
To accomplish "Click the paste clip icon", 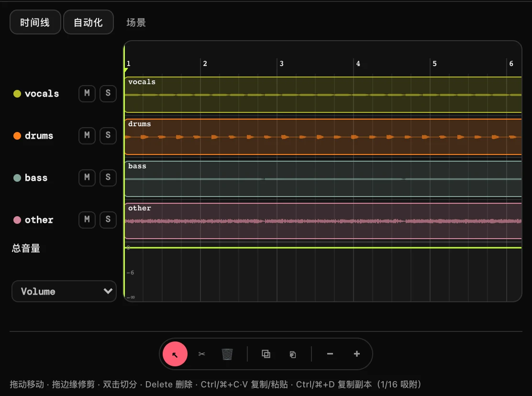I will tap(292, 354).
